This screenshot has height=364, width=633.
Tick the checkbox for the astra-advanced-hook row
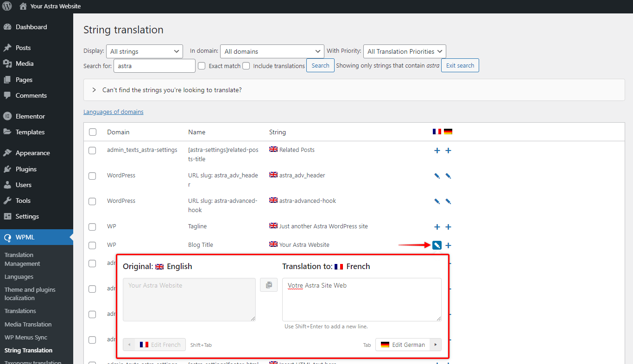click(x=92, y=201)
